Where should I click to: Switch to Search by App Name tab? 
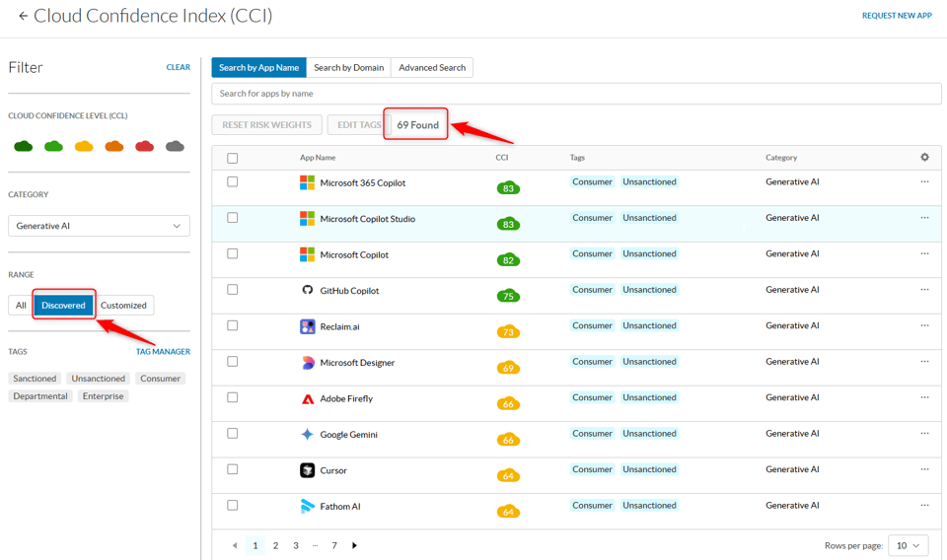coord(259,68)
